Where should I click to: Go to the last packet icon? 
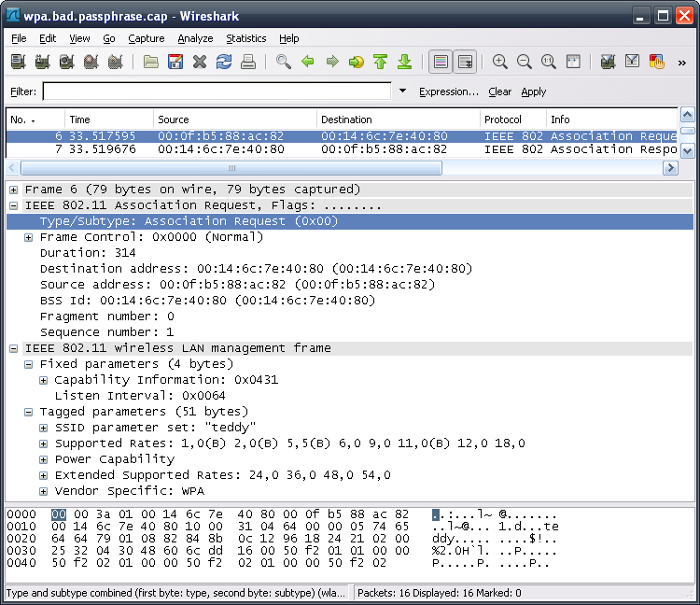tap(404, 62)
